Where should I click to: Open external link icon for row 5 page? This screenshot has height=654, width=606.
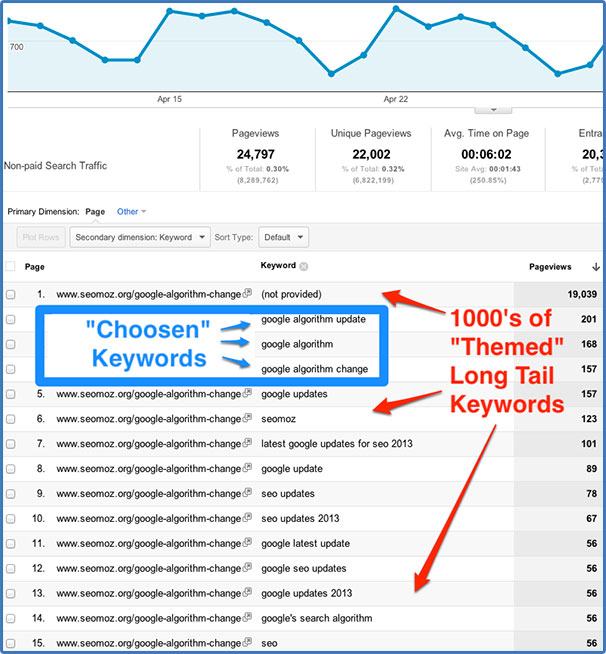246,394
